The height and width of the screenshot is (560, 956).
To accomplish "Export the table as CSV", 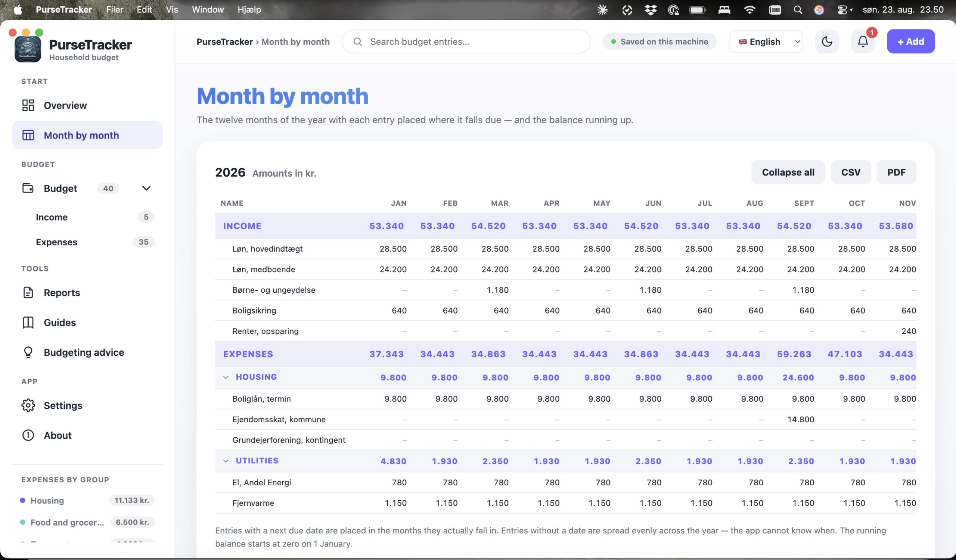I will click(851, 172).
